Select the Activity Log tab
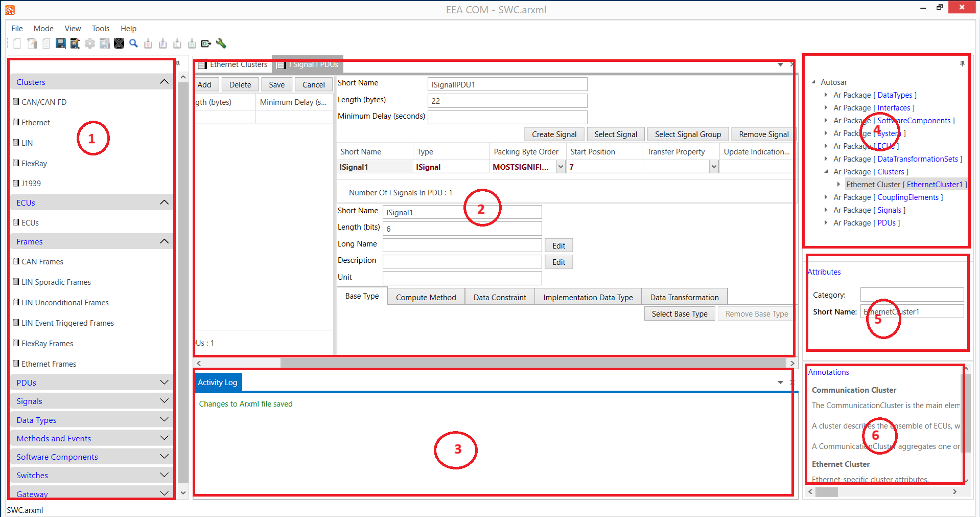980x517 pixels. [218, 383]
